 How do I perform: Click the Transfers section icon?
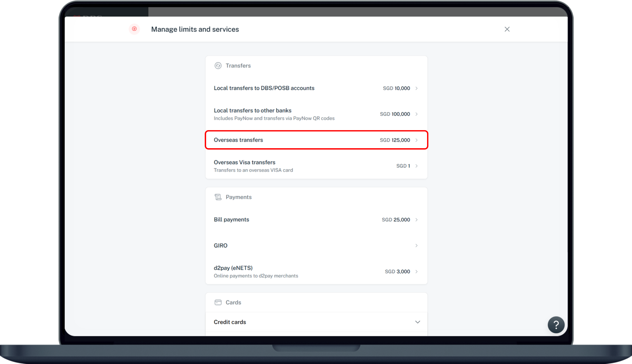click(x=218, y=65)
